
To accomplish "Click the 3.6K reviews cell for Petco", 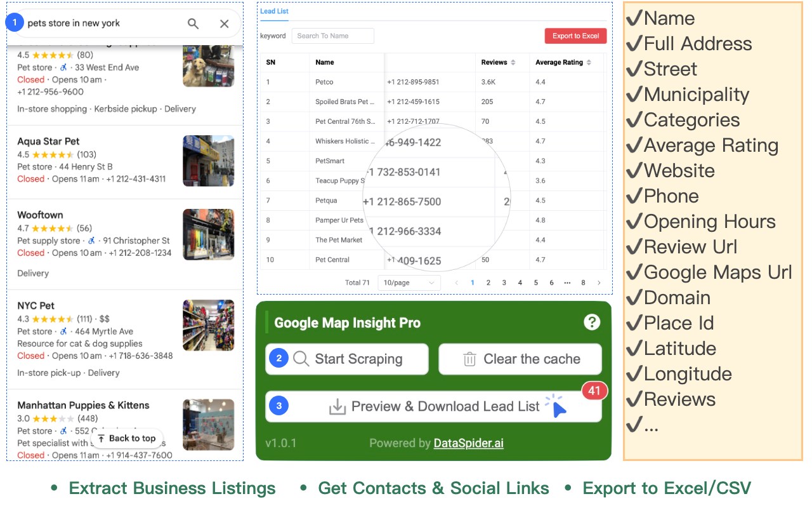I will coord(488,82).
